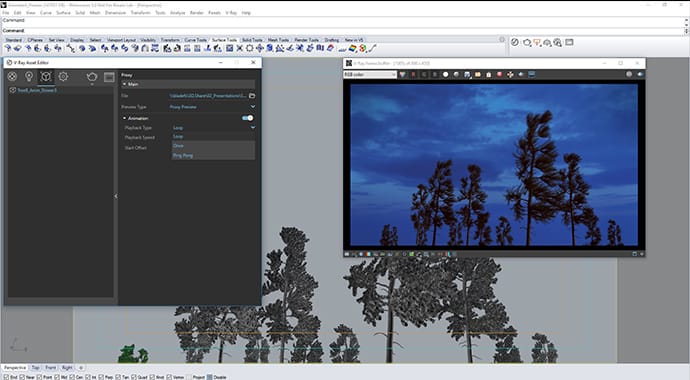Open the RGB color channel dropdown
This screenshot has height=380, width=690.
[370, 74]
